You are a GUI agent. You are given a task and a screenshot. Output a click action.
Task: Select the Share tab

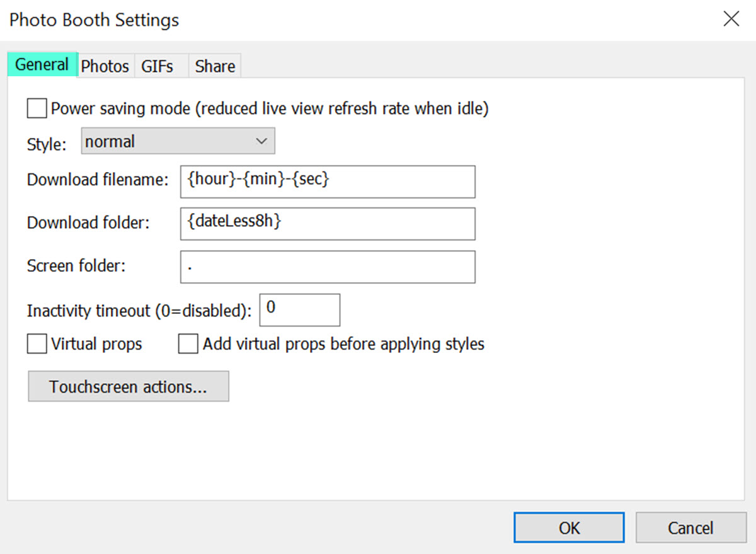click(x=215, y=66)
